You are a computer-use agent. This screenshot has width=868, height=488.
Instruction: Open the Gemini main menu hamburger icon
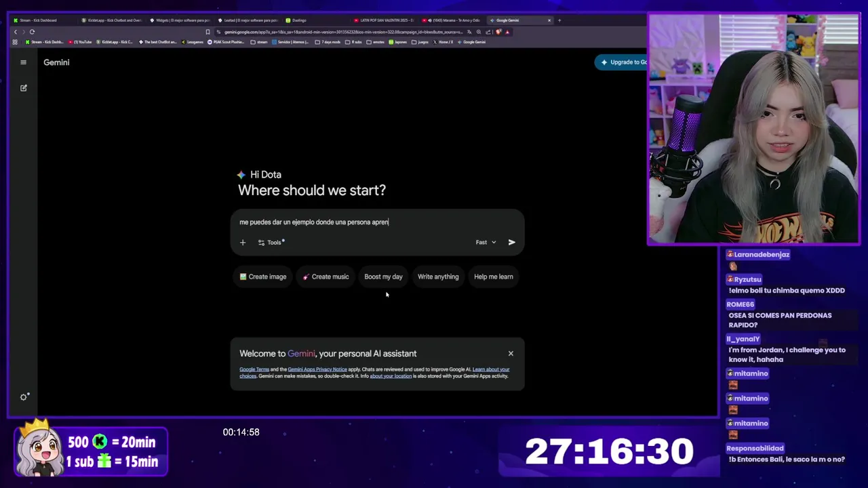click(23, 62)
